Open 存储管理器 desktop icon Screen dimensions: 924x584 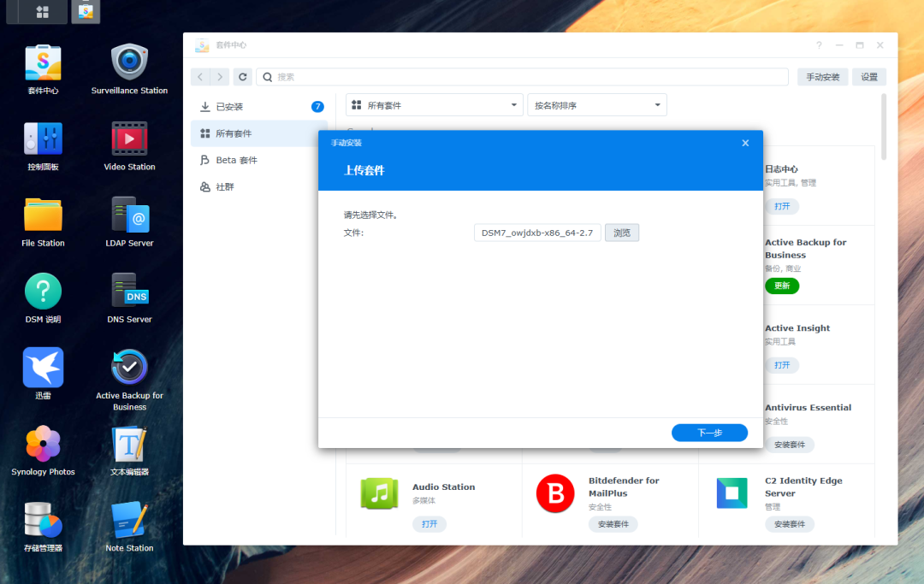[x=43, y=520]
